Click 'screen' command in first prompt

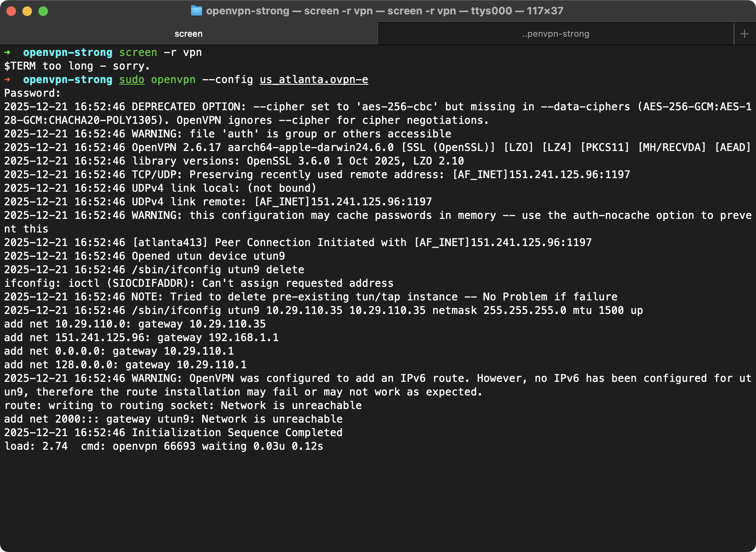pyautogui.click(x=138, y=52)
